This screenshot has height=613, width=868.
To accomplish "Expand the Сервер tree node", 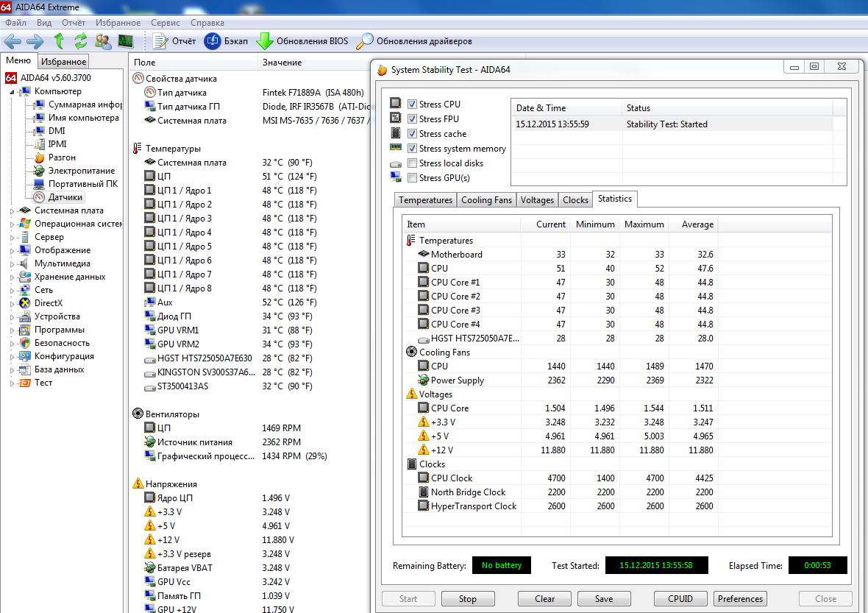I will point(13,238).
